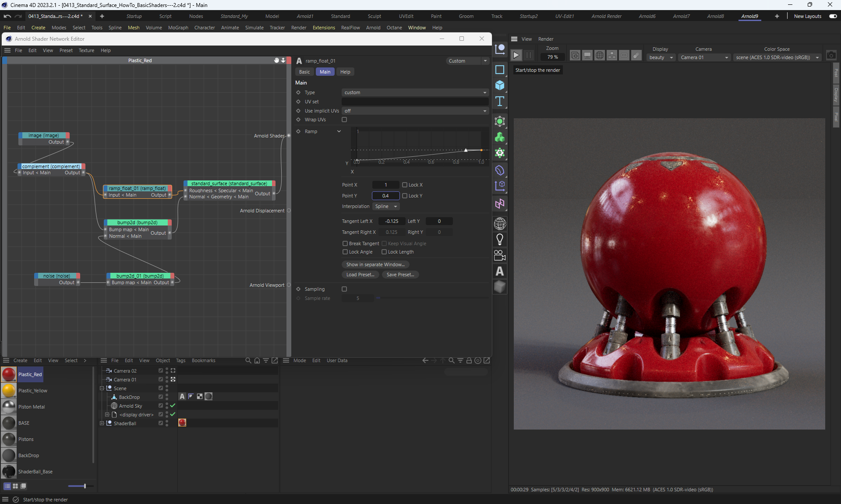The width and height of the screenshot is (841, 504).
Task: Start the Arnold render with play button
Action: pyautogui.click(x=516, y=55)
